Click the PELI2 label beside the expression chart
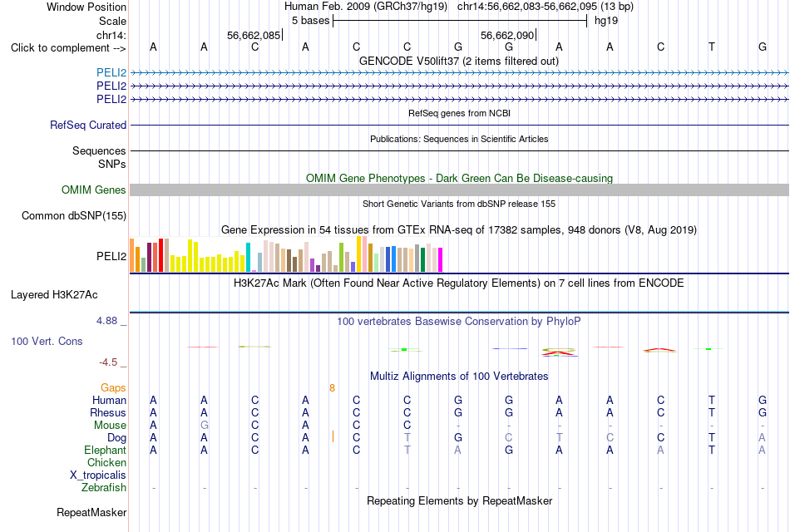 [111, 256]
